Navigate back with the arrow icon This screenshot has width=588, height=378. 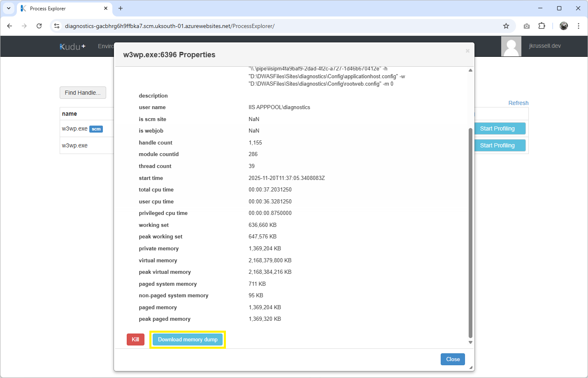[9, 26]
